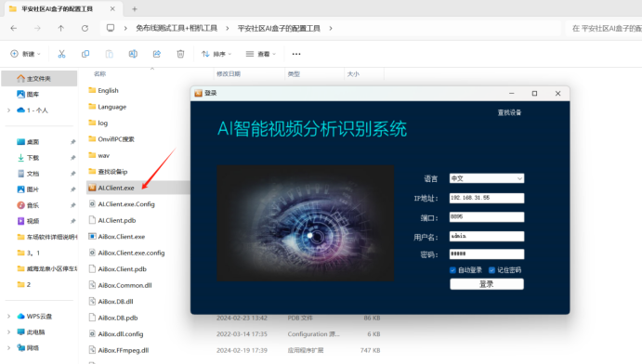Open a new Explorer tab with plus
The height and width of the screenshot is (364, 642).
click(x=135, y=8)
